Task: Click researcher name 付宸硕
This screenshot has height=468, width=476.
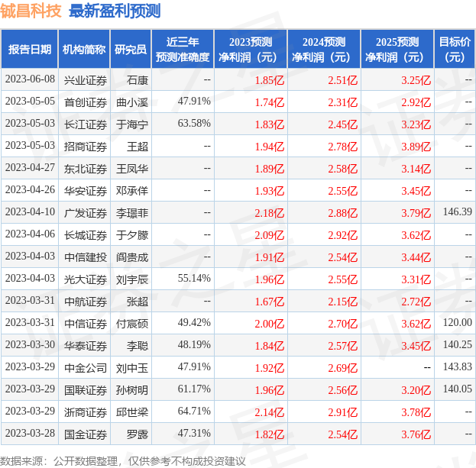Action: (x=132, y=324)
